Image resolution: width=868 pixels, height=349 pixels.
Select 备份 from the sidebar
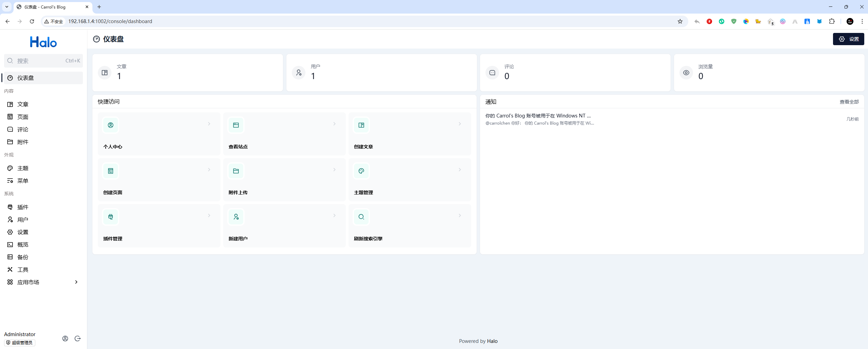[x=23, y=257]
